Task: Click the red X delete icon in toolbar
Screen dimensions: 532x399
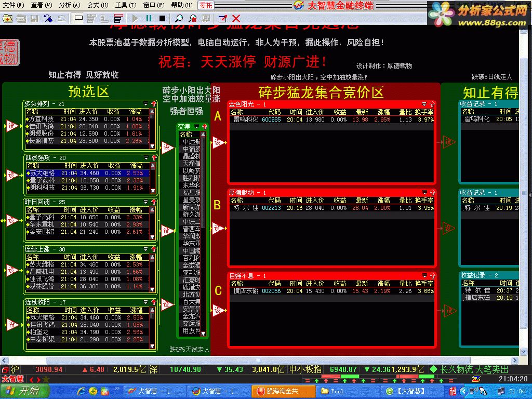Action: [x=236, y=18]
